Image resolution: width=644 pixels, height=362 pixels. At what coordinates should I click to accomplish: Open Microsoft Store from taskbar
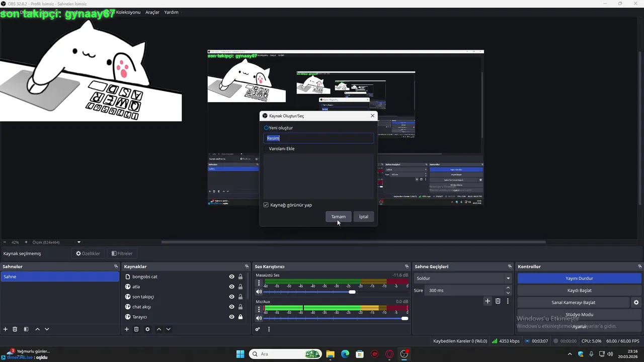360,354
